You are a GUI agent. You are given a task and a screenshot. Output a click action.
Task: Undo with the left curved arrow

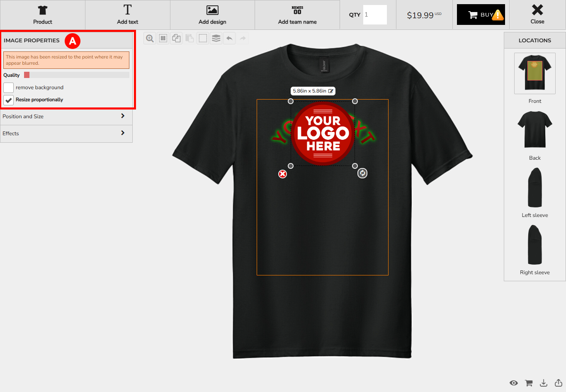(x=229, y=39)
